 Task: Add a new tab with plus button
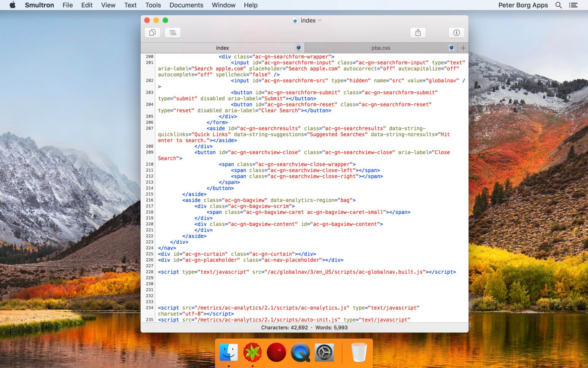coord(463,48)
